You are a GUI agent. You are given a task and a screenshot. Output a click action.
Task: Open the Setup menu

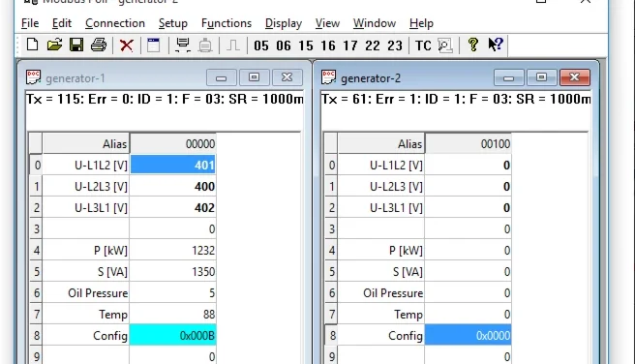pos(173,23)
